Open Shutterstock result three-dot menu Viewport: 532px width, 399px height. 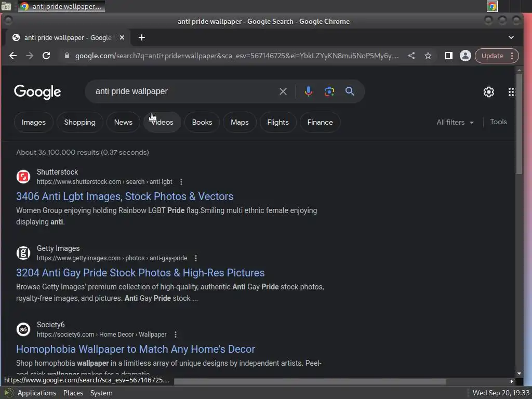[x=181, y=182]
